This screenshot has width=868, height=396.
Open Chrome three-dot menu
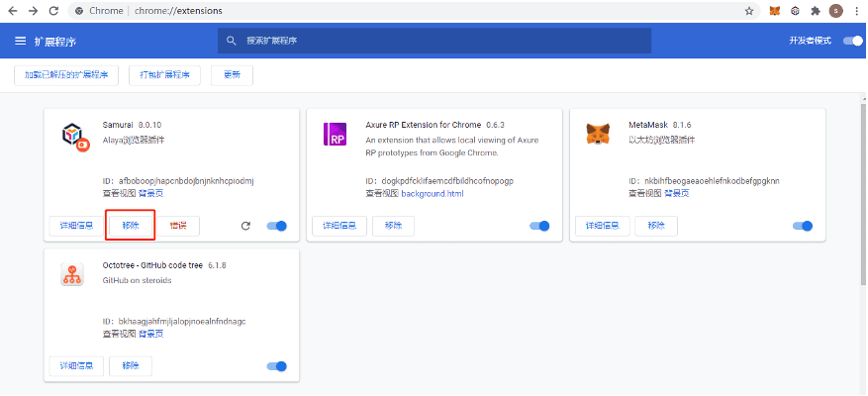tap(856, 11)
